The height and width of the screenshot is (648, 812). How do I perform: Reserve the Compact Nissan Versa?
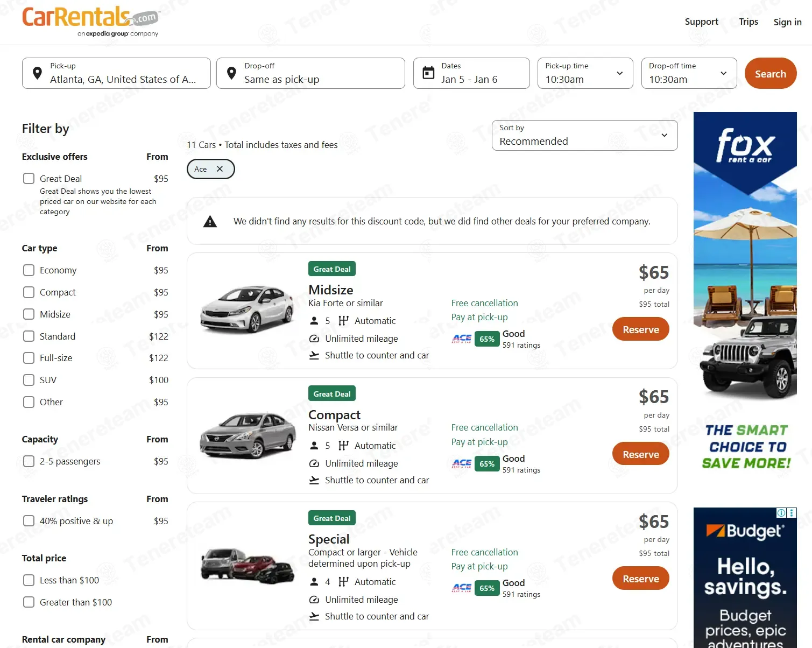coord(641,454)
